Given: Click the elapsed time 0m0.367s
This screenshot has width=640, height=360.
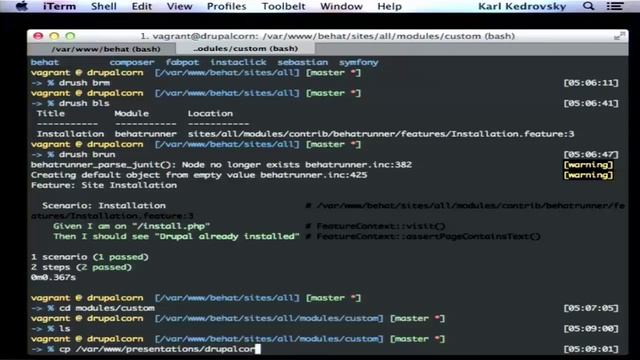Looking at the screenshot, I should pyautogui.click(x=53, y=278).
